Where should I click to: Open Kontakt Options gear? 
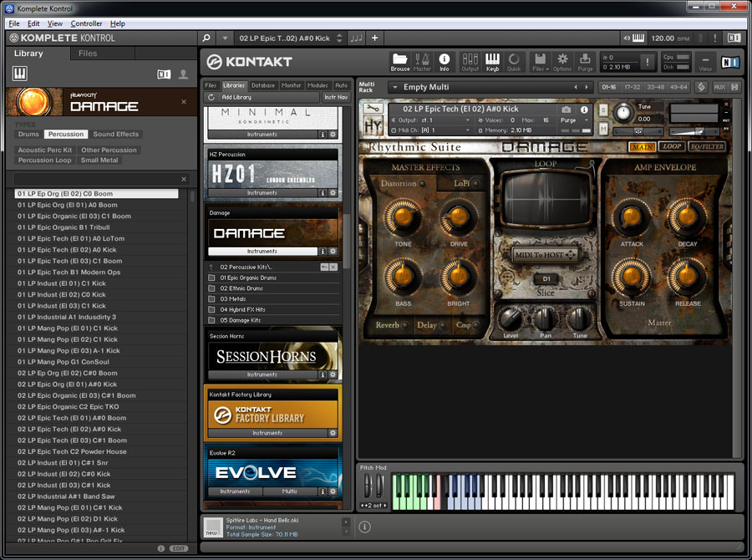[562, 61]
